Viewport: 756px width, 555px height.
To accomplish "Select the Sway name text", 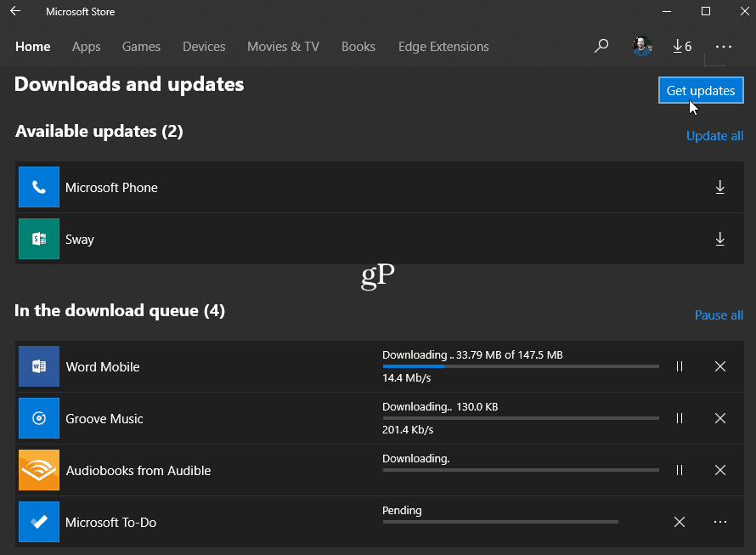I will (x=80, y=240).
